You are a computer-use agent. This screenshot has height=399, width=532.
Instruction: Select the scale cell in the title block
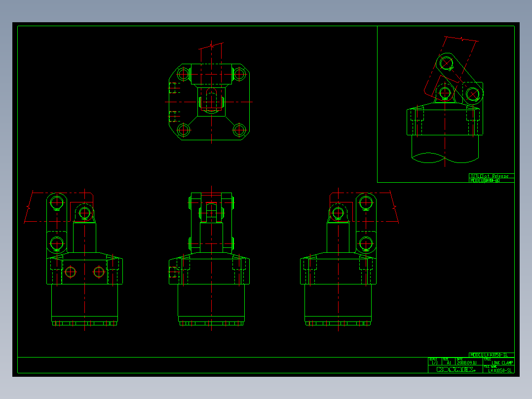point(435,361)
